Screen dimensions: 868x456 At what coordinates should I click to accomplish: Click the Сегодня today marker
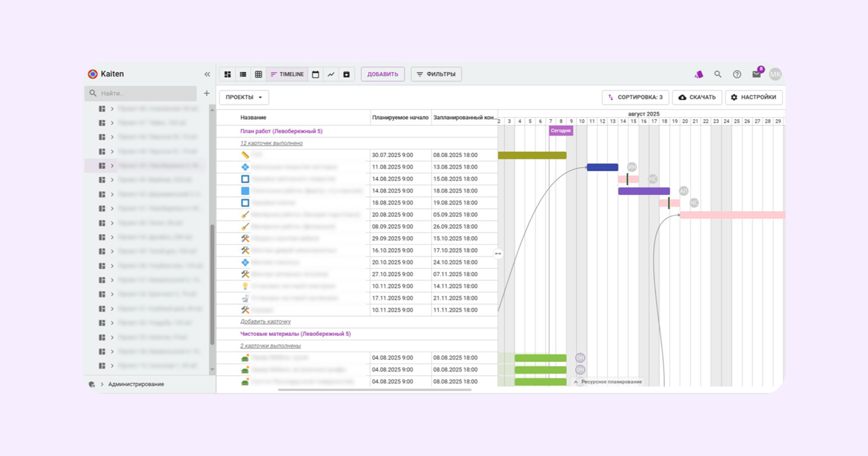pos(560,131)
